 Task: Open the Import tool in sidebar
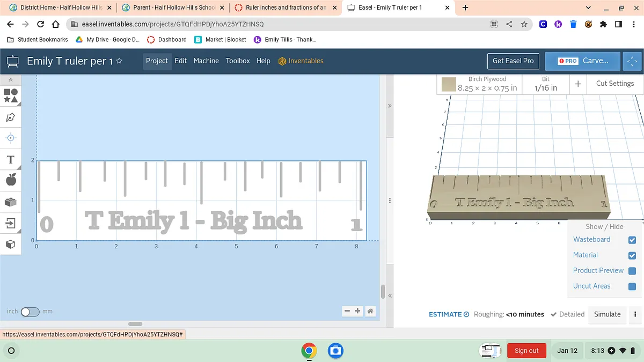click(10, 223)
